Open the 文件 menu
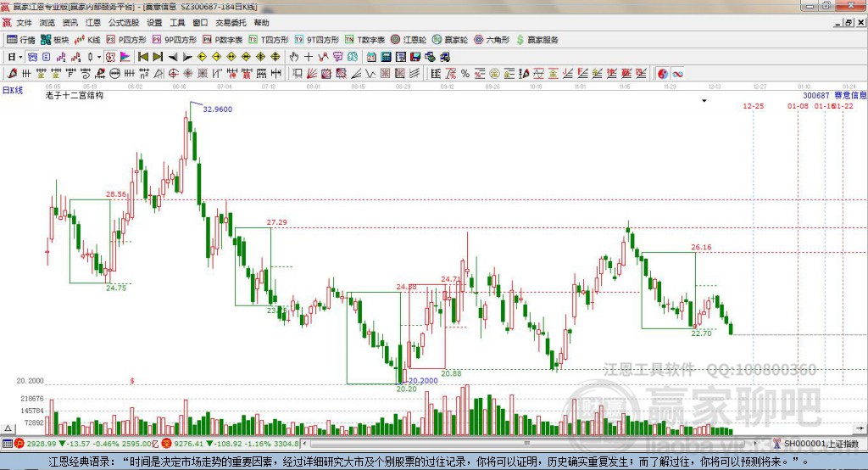 (x=24, y=23)
